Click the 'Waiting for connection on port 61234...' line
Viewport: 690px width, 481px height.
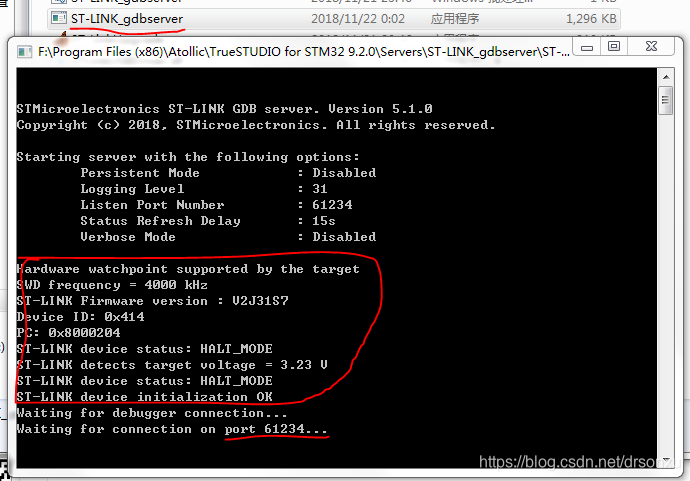(x=172, y=429)
